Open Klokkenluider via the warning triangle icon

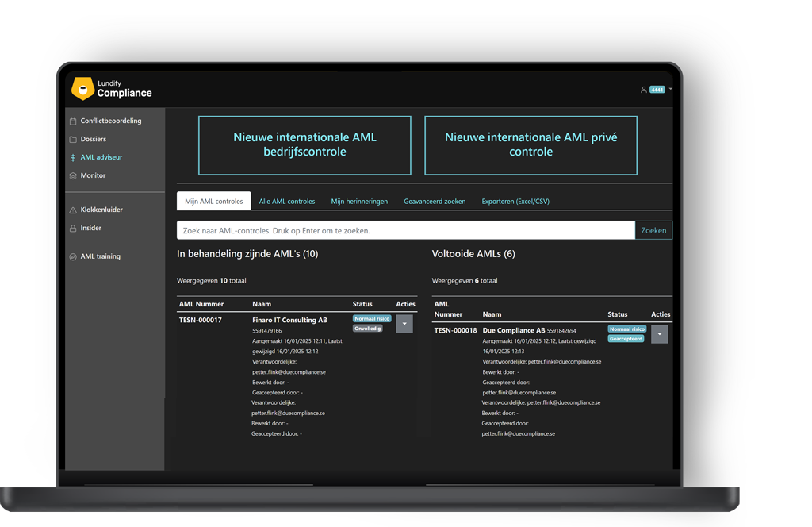(x=73, y=209)
